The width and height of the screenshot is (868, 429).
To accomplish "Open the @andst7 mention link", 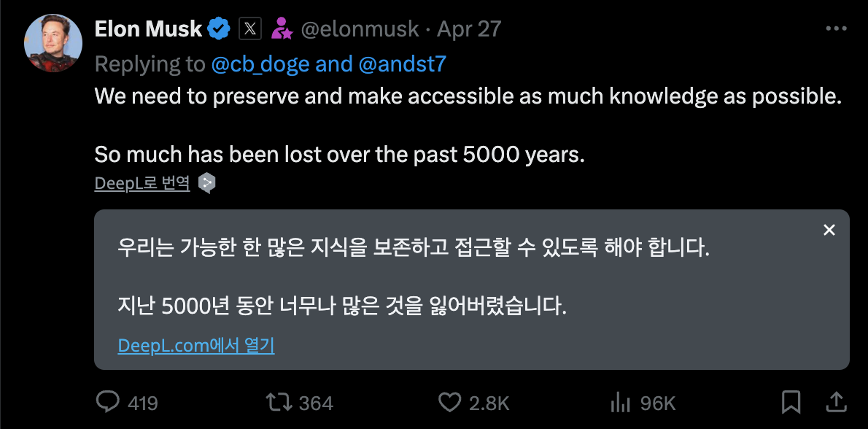I will click(402, 64).
